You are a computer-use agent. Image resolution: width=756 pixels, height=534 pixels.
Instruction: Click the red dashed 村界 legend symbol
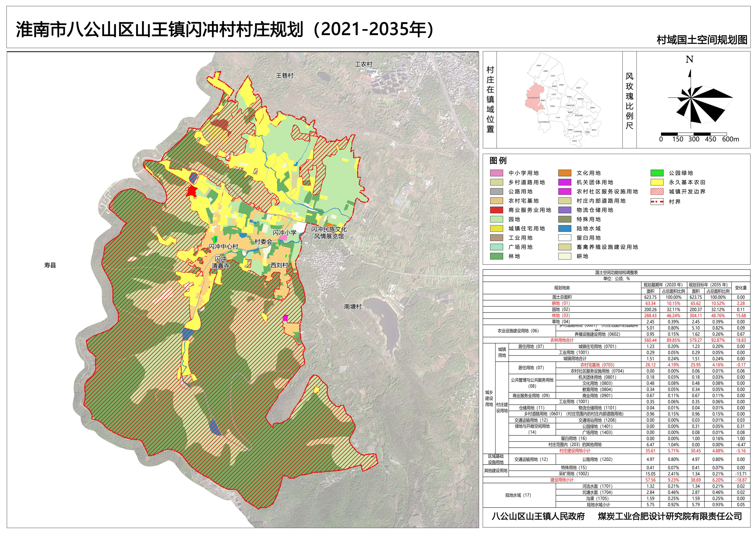[x=657, y=202]
